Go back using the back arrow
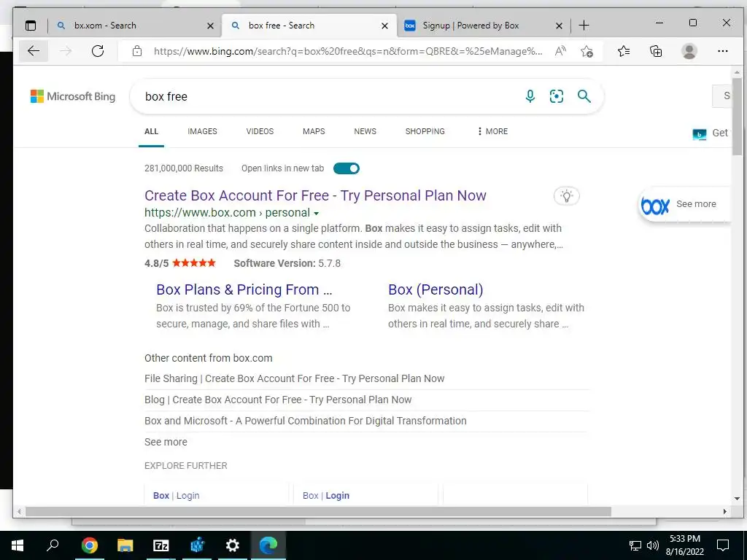The image size is (747, 560). [x=34, y=51]
